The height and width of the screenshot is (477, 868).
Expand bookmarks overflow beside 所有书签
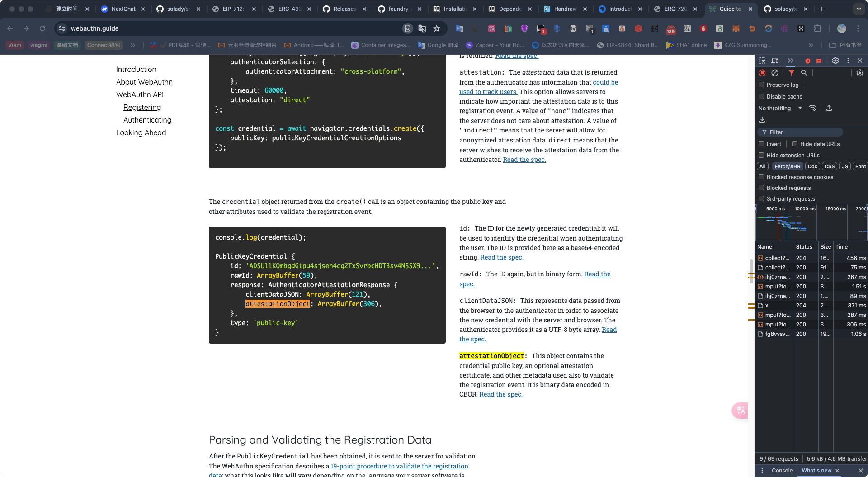811,45
